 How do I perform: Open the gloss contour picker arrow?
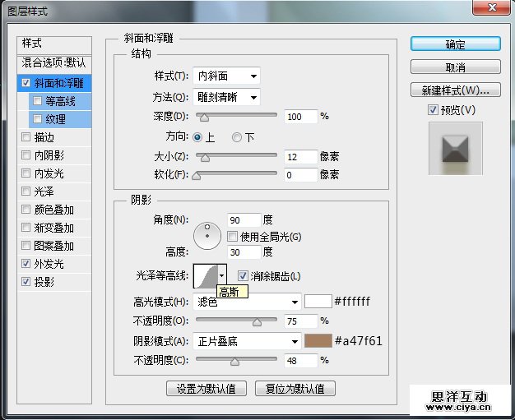pos(222,275)
